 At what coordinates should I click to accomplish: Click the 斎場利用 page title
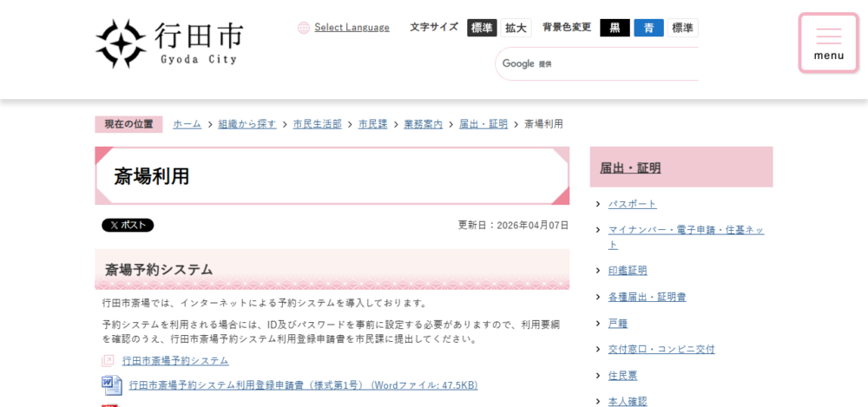point(152,176)
